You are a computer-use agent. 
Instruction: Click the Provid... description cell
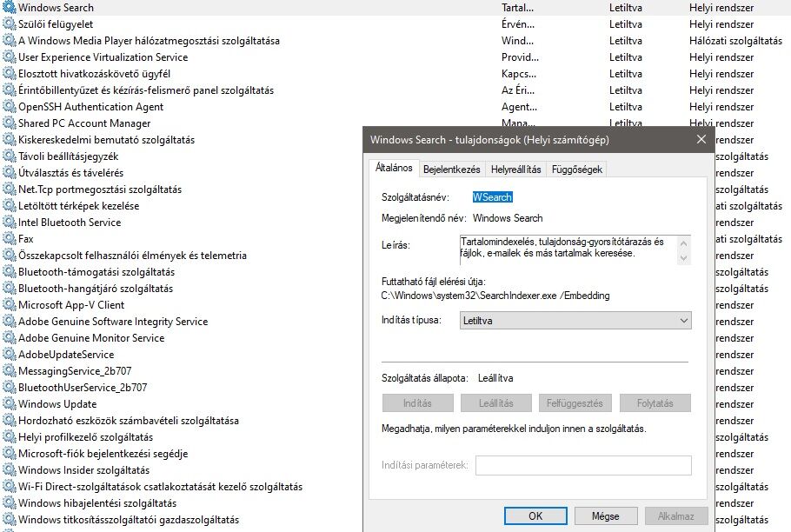[520, 57]
